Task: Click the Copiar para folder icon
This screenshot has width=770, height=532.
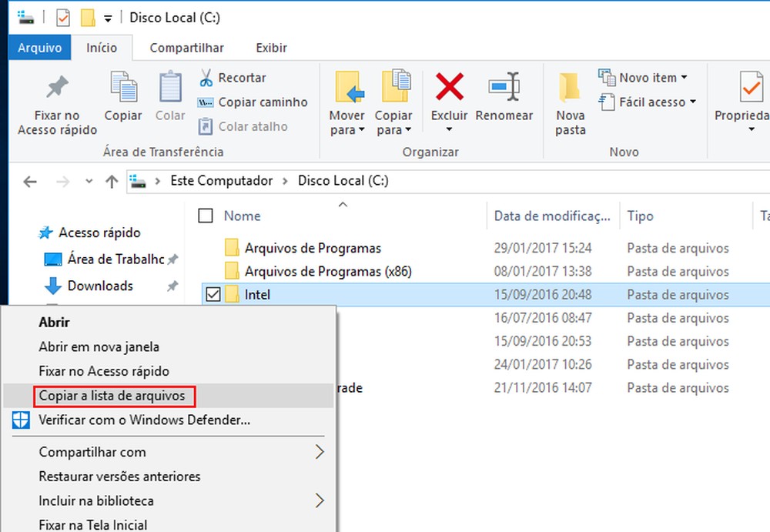Action: click(x=396, y=86)
